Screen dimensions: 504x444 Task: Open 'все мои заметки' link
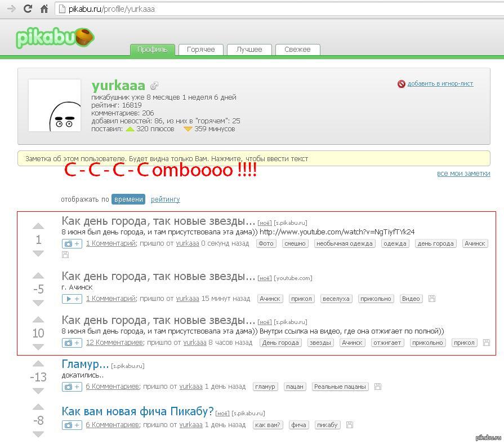tap(463, 173)
